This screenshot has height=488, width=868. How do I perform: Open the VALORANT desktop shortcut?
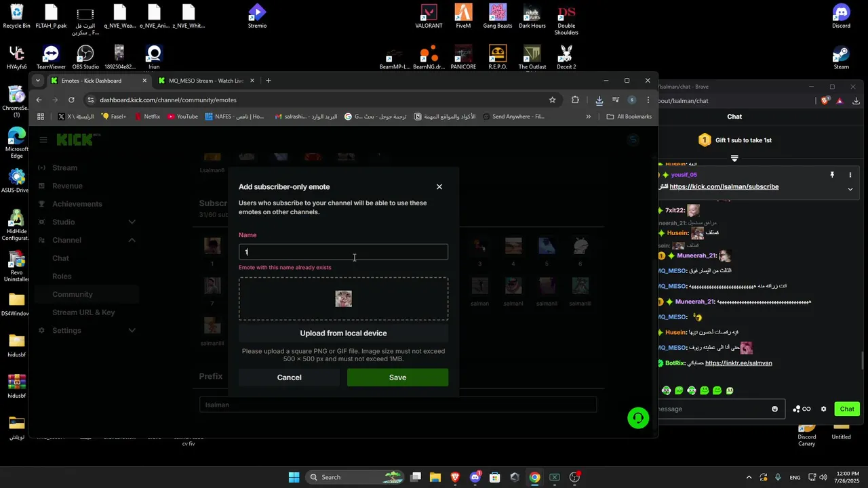[x=429, y=16]
